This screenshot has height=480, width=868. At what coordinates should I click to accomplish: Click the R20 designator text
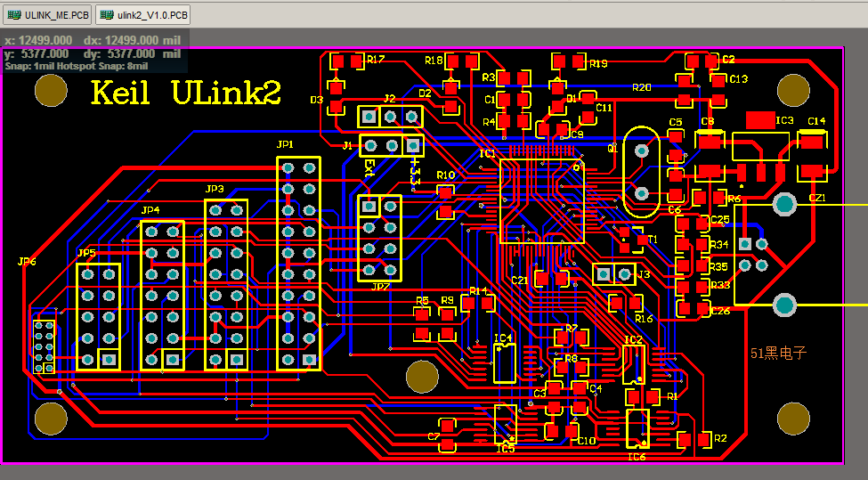click(642, 87)
